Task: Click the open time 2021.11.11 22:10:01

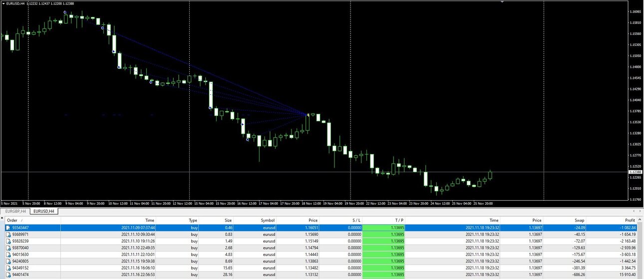Action: click(x=138, y=255)
